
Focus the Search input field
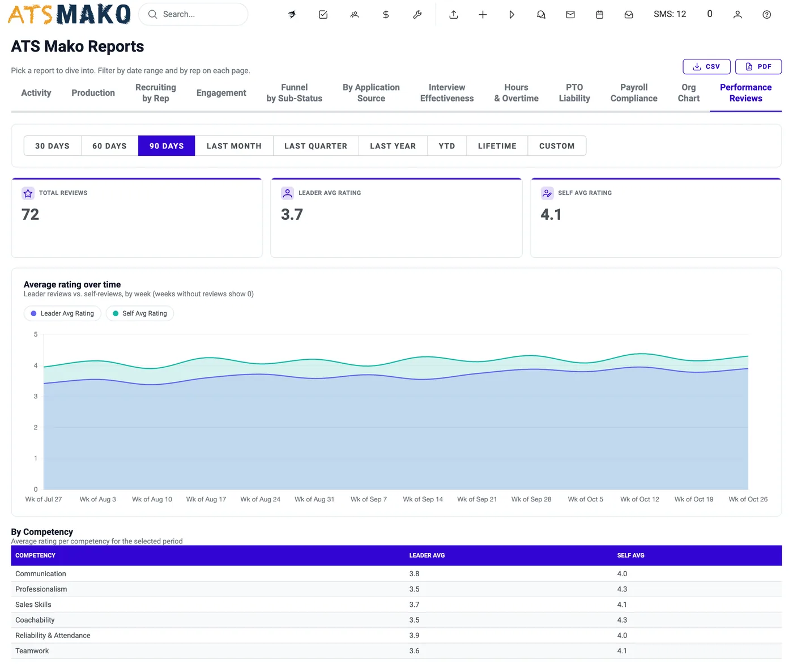(193, 14)
